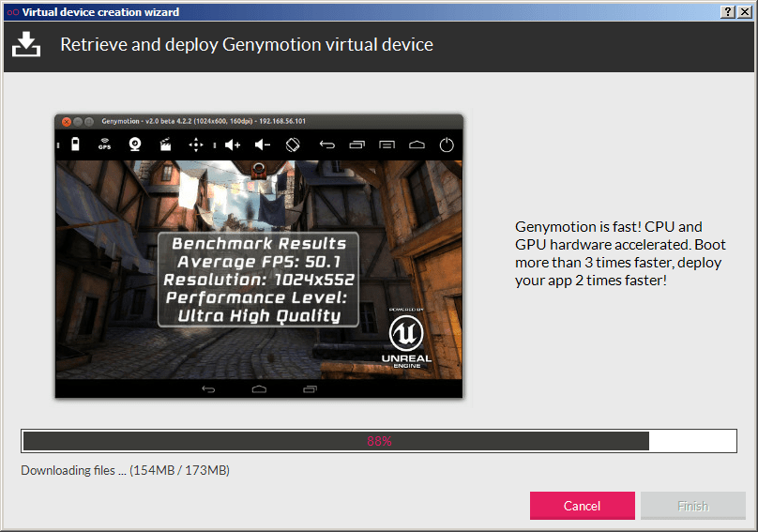Cancel the virtual device download
This screenshot has width=758, height=532.
tap(582, 506)
